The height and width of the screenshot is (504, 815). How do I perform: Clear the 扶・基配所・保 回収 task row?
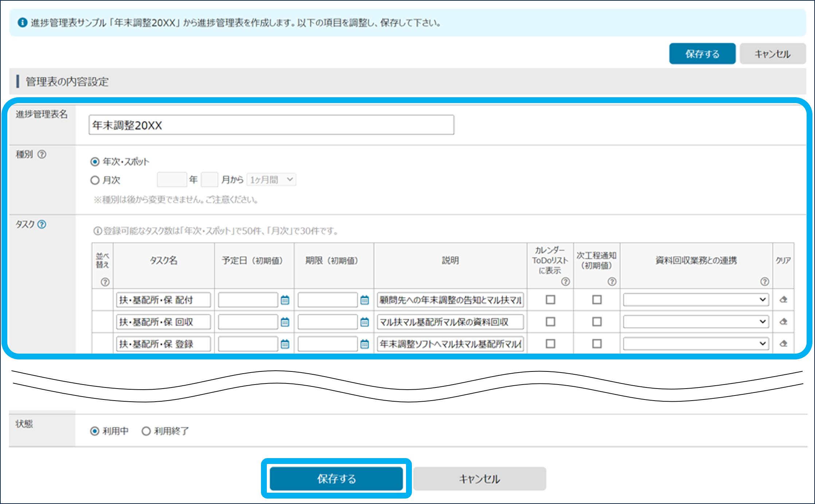pyautogui.click(x=783, y=322)
